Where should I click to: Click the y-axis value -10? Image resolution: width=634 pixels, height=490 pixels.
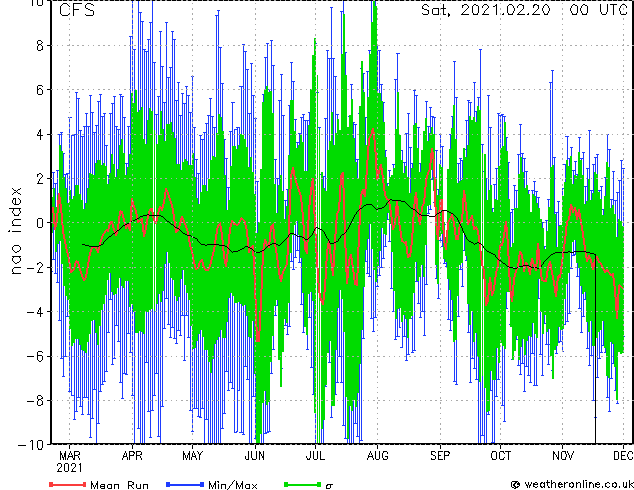coord(31,445)
